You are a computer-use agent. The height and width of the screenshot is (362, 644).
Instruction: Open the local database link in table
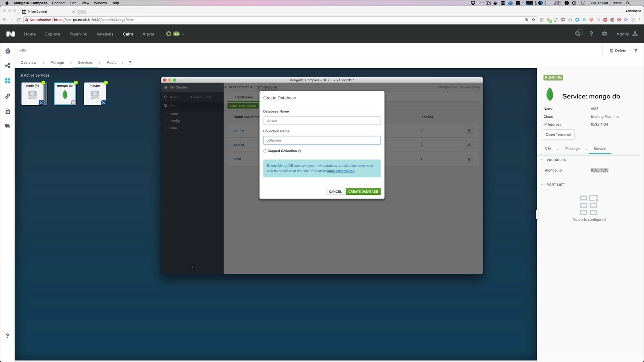pos(237,159)
